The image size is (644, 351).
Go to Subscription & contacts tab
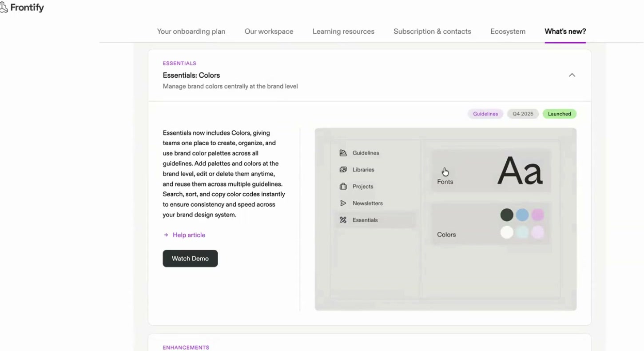tap(432, 32)
